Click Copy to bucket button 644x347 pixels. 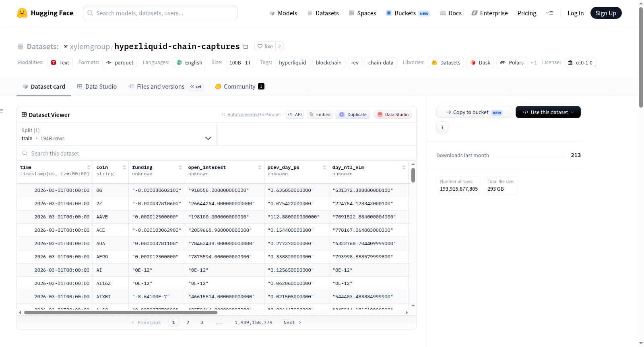pyautogui.click(x=474, y=112)
